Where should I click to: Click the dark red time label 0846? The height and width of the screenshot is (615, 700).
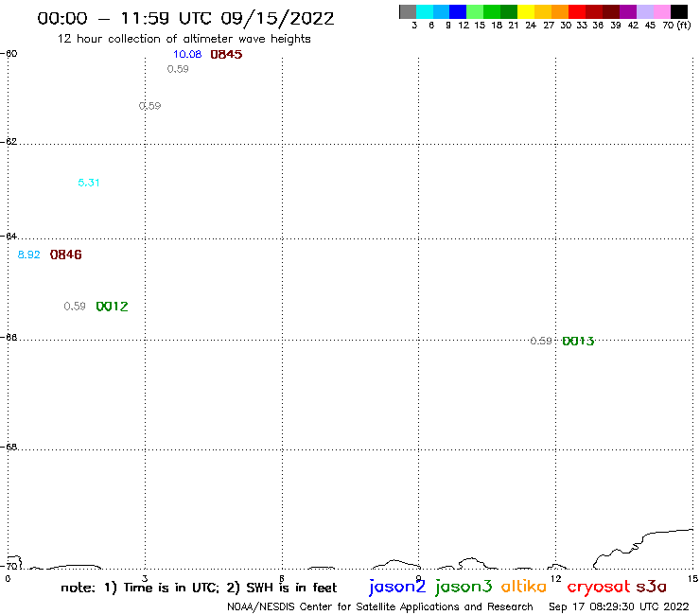(65, 255)
